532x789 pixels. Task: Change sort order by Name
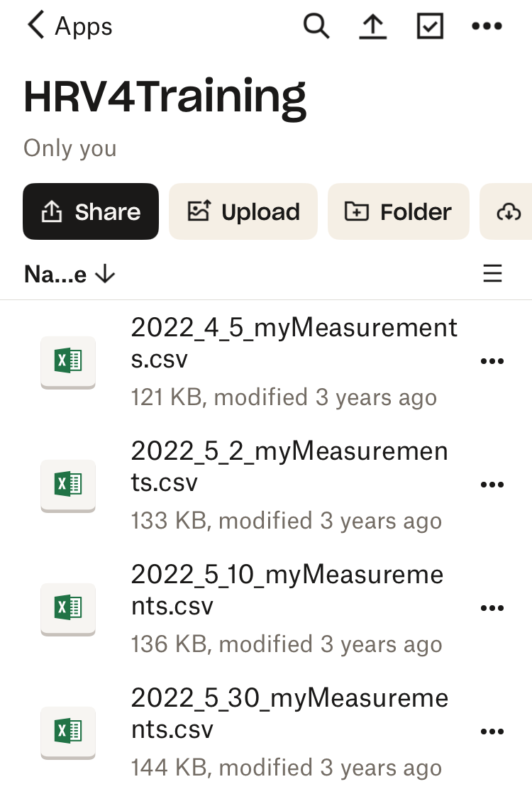[x=70, y=274]
